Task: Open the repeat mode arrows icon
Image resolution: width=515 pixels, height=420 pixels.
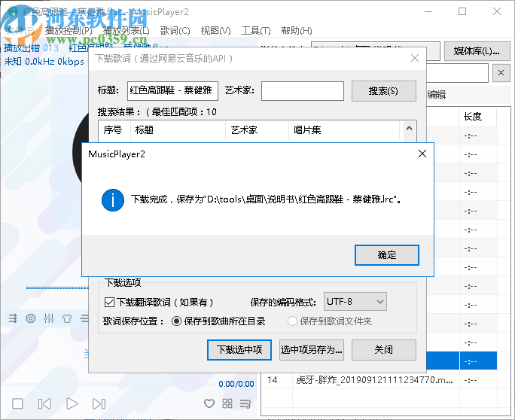Action: 13,318
